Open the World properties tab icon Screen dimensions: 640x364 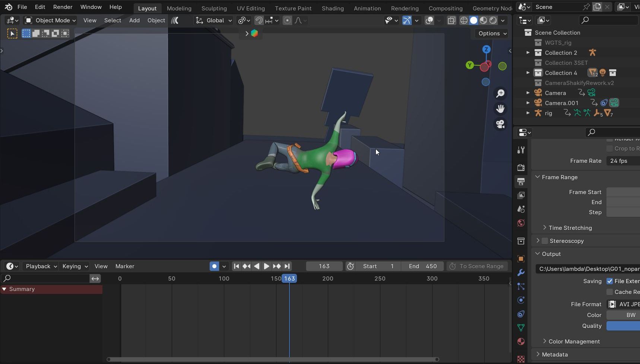click(521, 223)
